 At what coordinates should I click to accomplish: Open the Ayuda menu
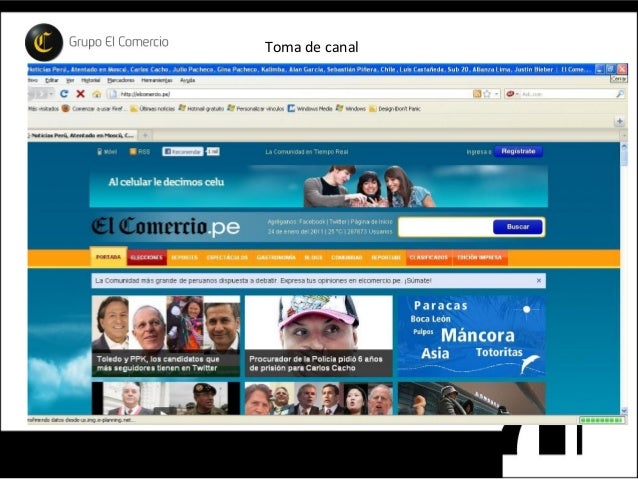187,80
